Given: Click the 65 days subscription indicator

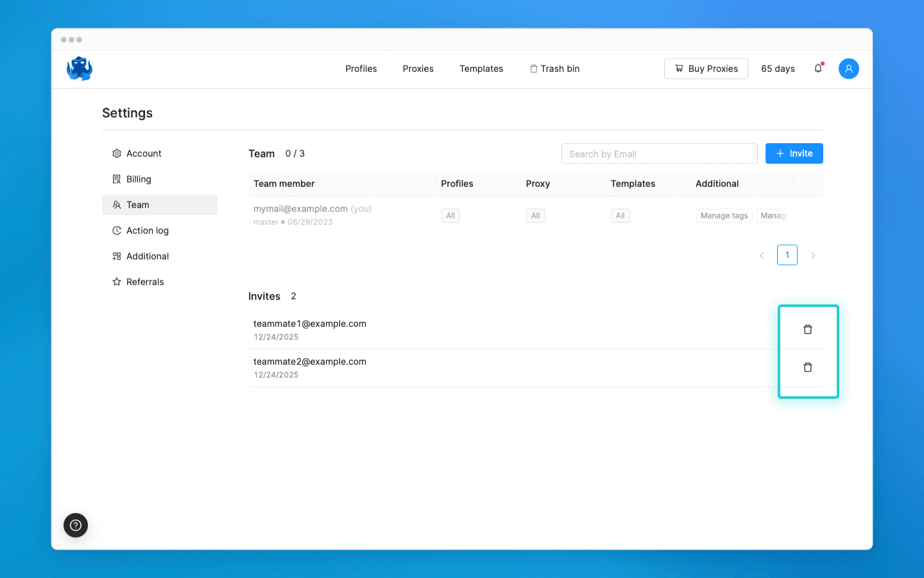Looking at the screenshot, I should click(x=778, y=69).
